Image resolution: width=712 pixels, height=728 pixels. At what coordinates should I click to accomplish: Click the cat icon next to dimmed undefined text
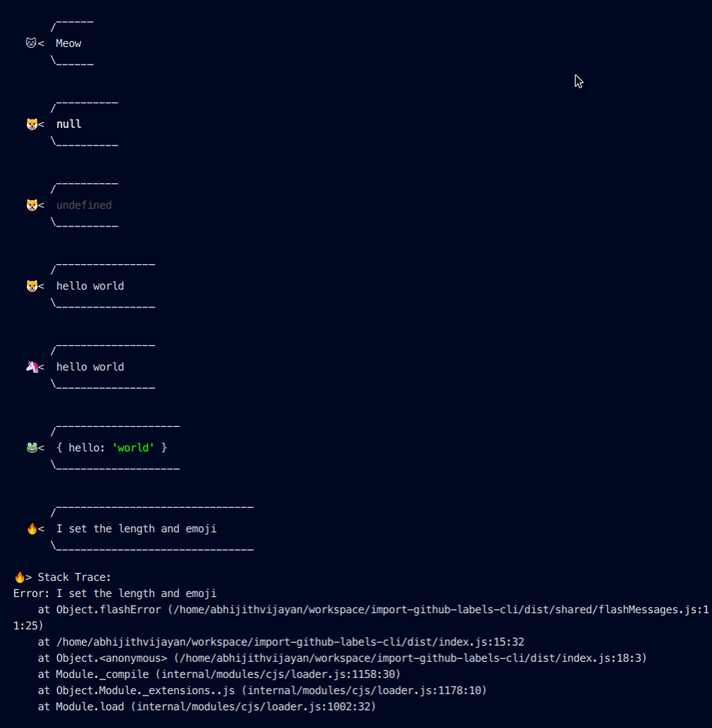tap(30, 205)
